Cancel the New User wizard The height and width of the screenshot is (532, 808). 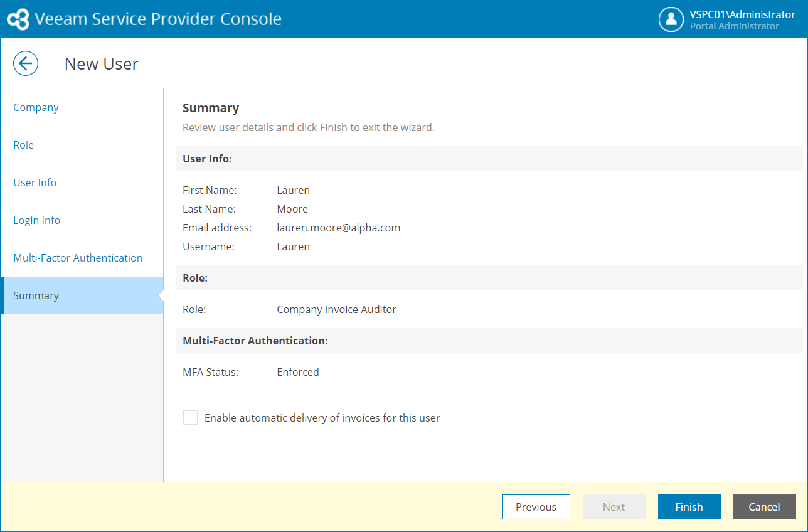(x=764, y=507)
